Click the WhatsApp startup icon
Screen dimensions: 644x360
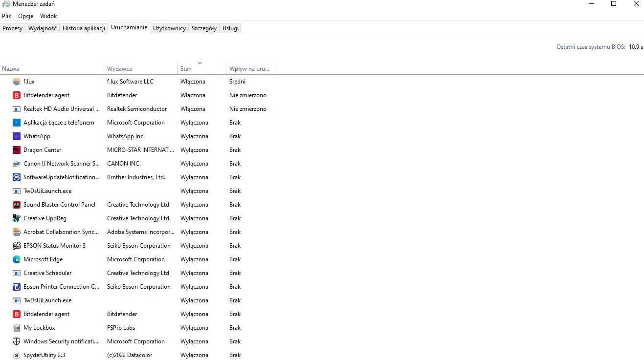pos(17,136)
